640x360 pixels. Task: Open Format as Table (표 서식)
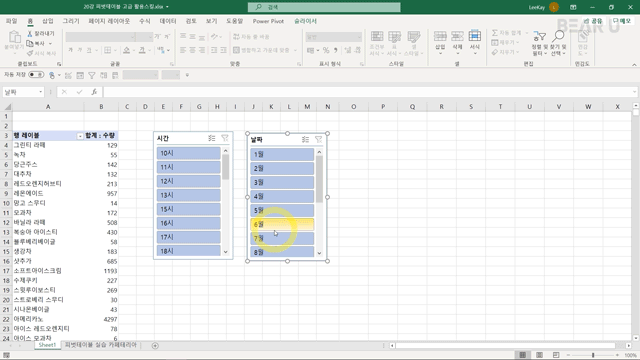(x=394, y=43)
